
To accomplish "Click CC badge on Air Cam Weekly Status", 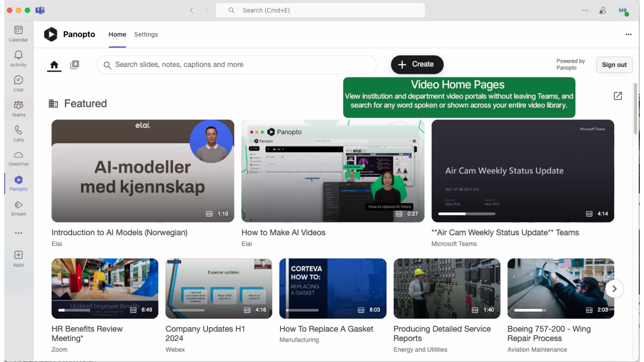I will (589, 214).
